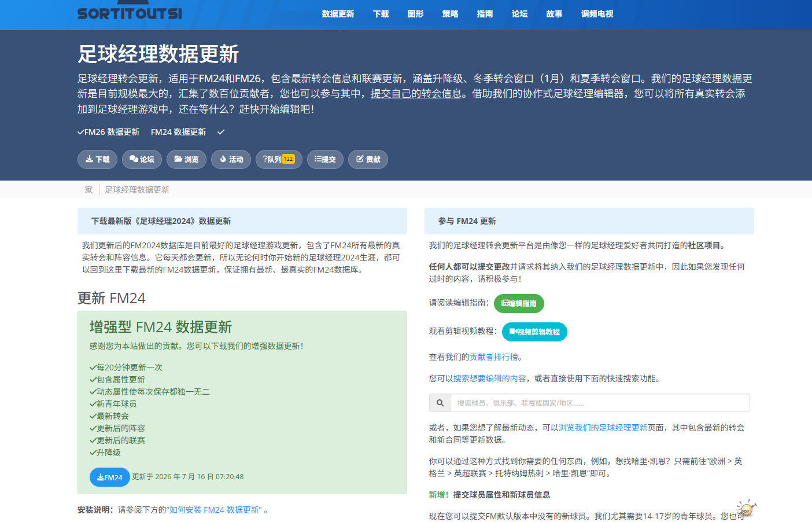Image resolution: width=812 pixels, height=522 pixels.
Task: Click the 更新后的阵容 list item
Action: 117,428
